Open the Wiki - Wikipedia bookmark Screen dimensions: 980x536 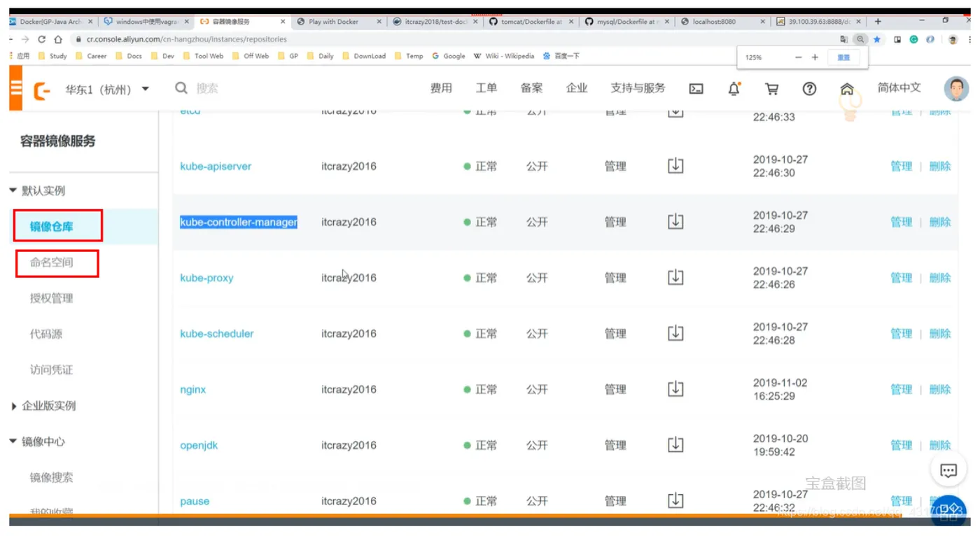504,56
